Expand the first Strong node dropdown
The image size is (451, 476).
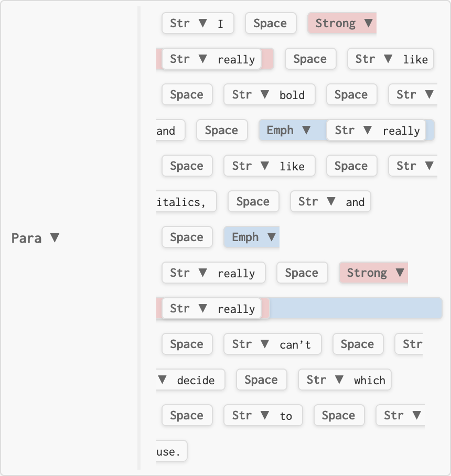[x=368, y=23]
